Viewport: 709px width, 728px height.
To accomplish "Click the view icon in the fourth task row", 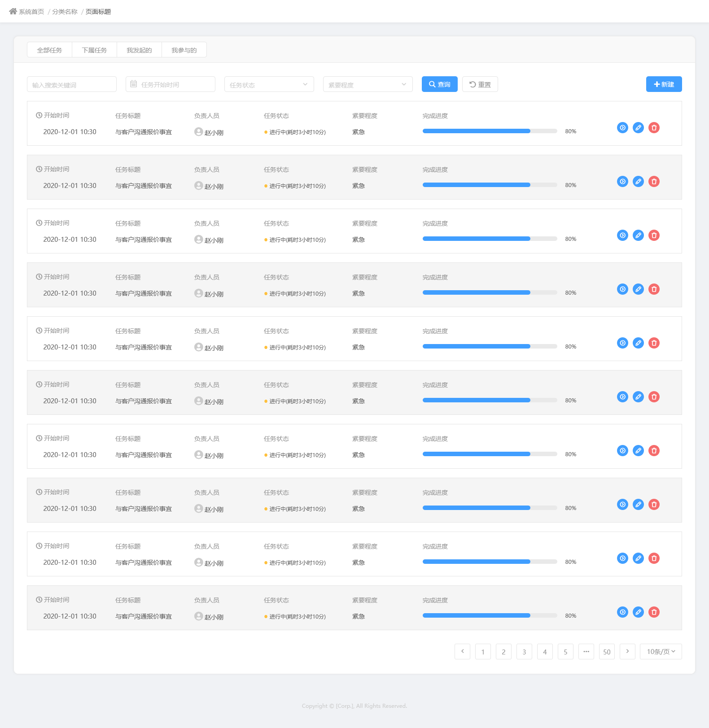I will tap(622, 289).
